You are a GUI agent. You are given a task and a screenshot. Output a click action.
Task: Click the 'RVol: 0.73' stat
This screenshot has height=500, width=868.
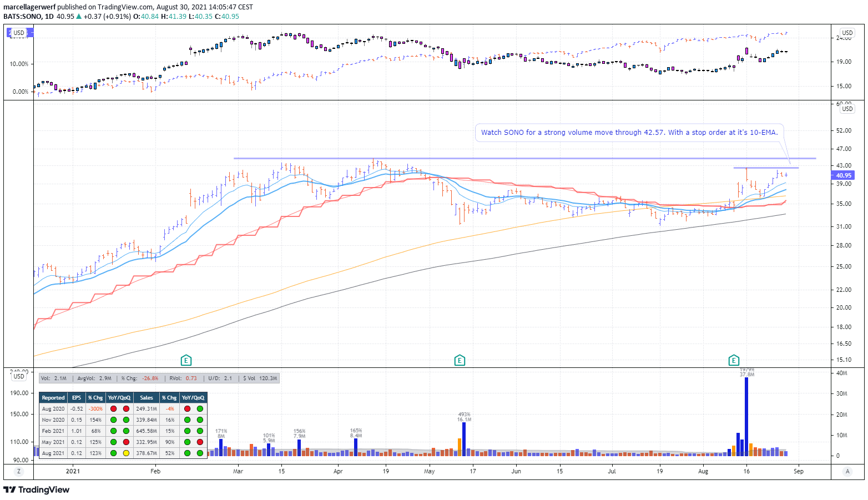(x=183, y=378)
